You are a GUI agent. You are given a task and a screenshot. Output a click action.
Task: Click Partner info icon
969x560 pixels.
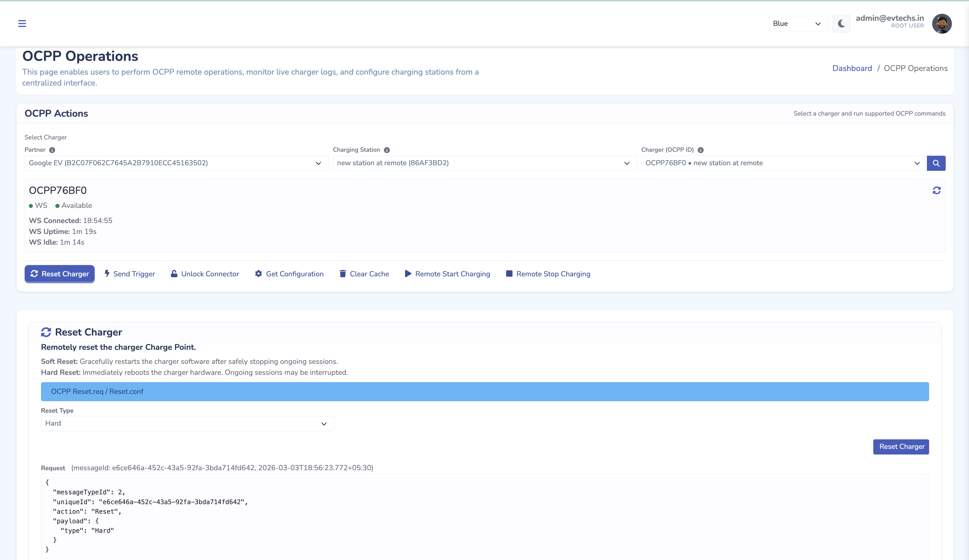52,150
